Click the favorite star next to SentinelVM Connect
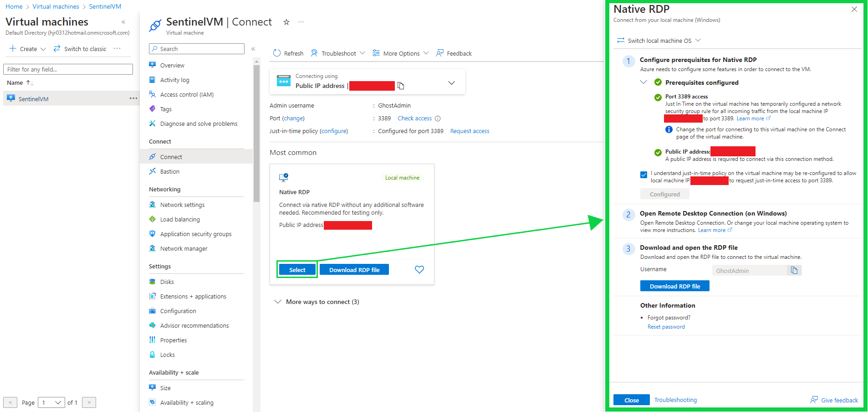 [x=286, y=22]
